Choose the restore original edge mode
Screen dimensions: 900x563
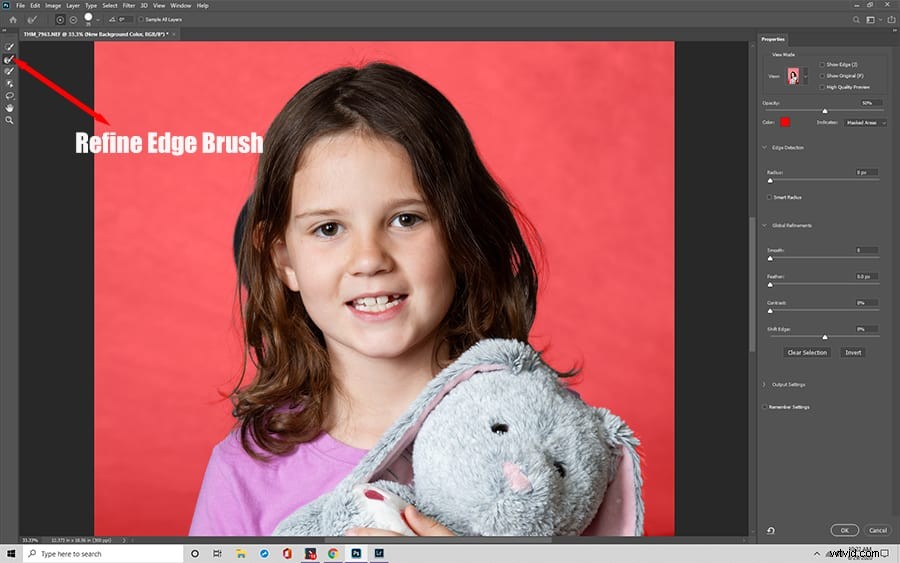[x=73, y=20]
